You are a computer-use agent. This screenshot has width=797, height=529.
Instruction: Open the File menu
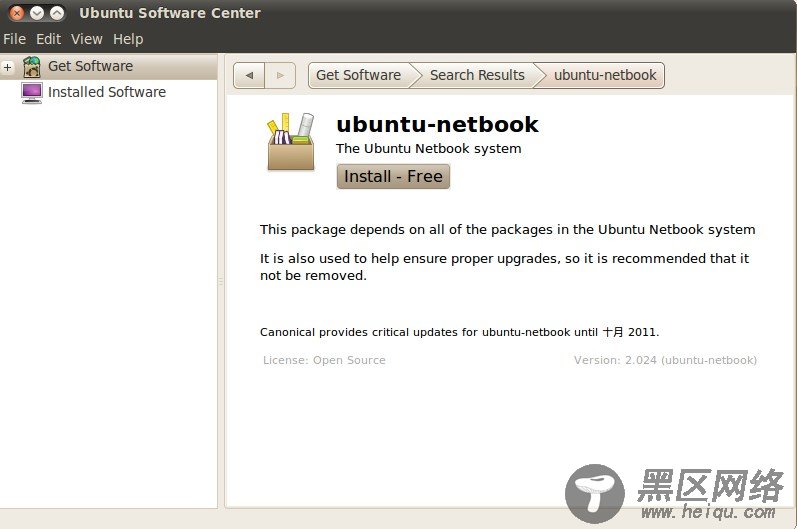pos(14,39)
